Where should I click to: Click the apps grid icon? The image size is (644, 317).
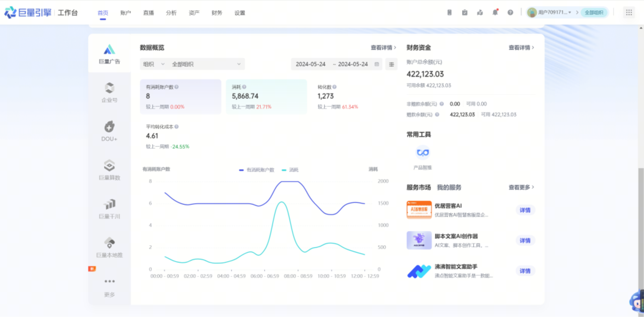coord(629,12)
